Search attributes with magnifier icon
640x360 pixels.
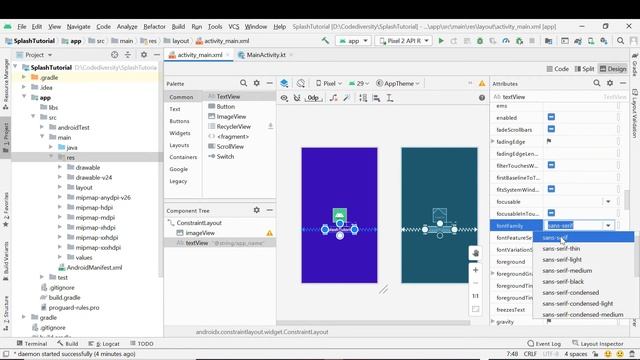597,83
